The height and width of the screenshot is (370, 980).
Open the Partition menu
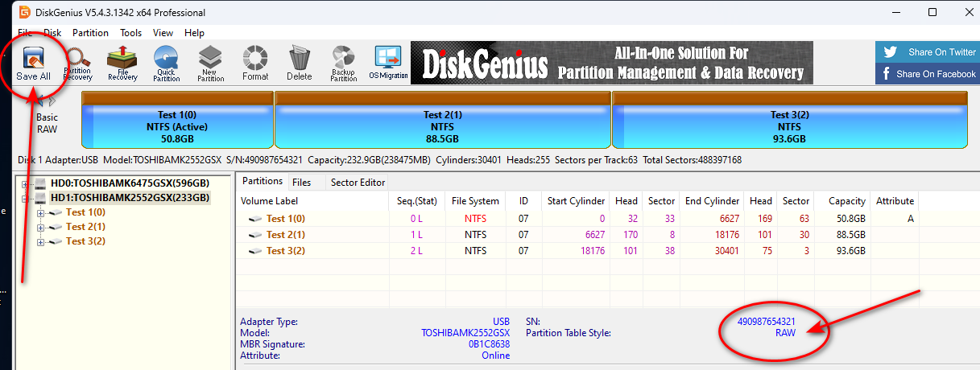click(90, 33)
